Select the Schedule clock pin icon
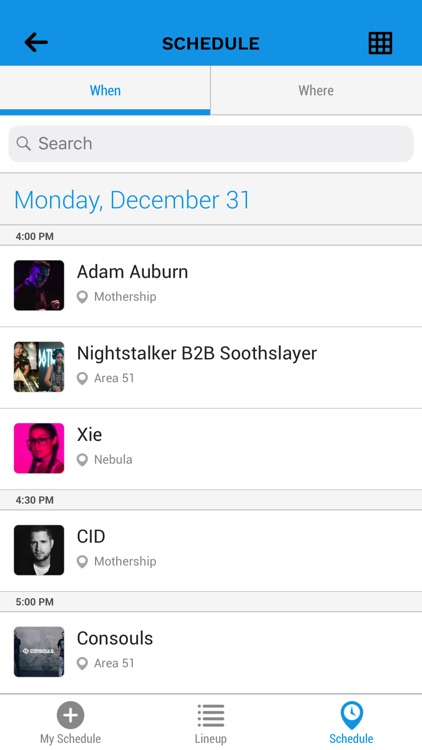 [x=352, y=715]
